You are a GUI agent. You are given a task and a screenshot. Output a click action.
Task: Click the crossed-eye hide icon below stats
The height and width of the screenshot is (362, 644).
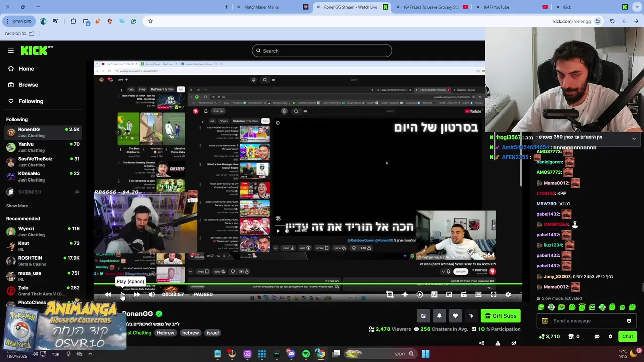[514, 343]
